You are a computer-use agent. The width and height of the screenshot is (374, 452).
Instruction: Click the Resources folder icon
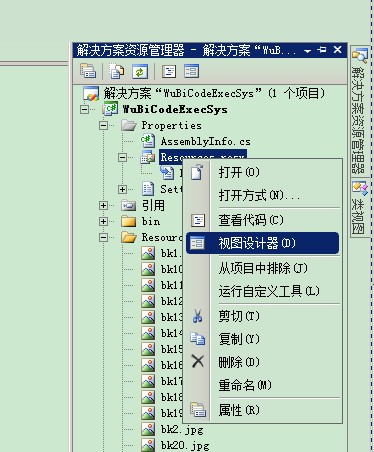point(129,237)
